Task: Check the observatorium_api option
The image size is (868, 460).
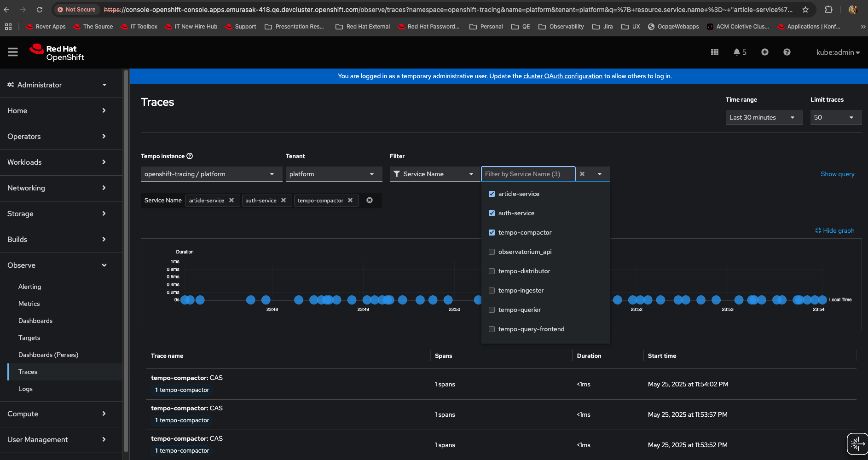Action: click(492, 252)
